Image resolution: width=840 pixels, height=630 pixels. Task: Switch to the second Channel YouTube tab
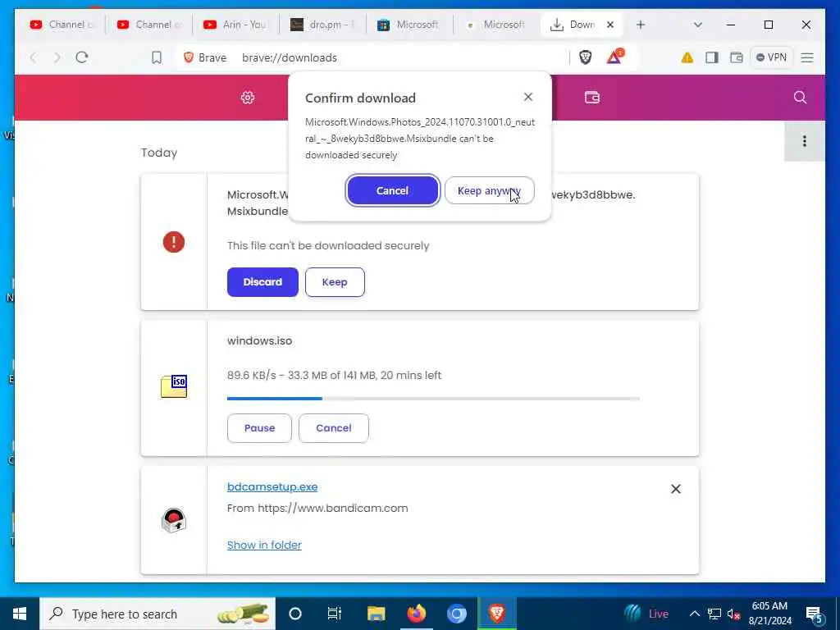coord(149,25)
